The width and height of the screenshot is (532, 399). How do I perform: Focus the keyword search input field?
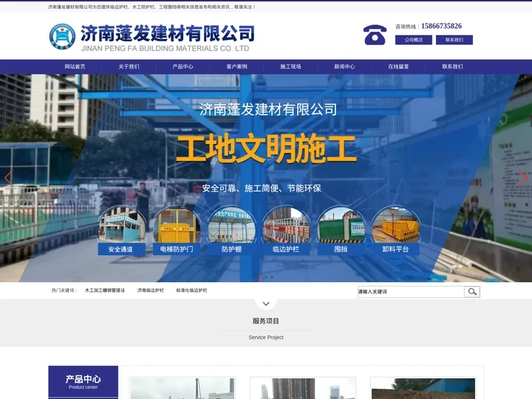(x=411, y=292)
